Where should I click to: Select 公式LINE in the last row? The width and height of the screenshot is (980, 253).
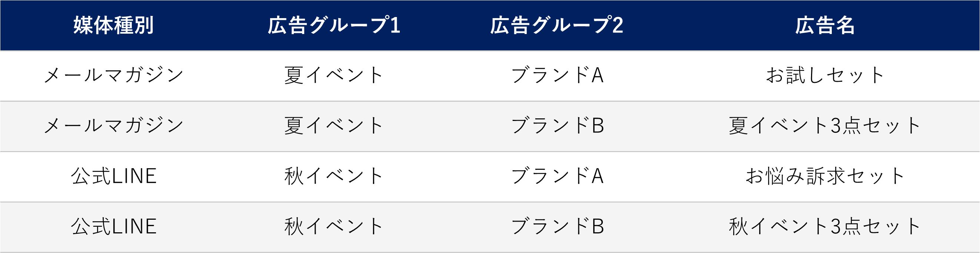[x=113, y=226]
